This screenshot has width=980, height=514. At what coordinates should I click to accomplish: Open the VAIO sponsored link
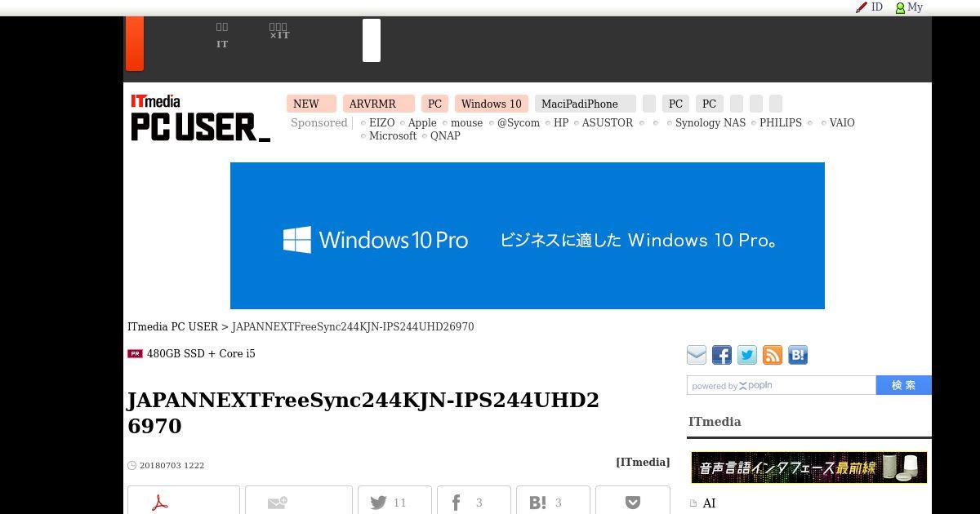842,122
